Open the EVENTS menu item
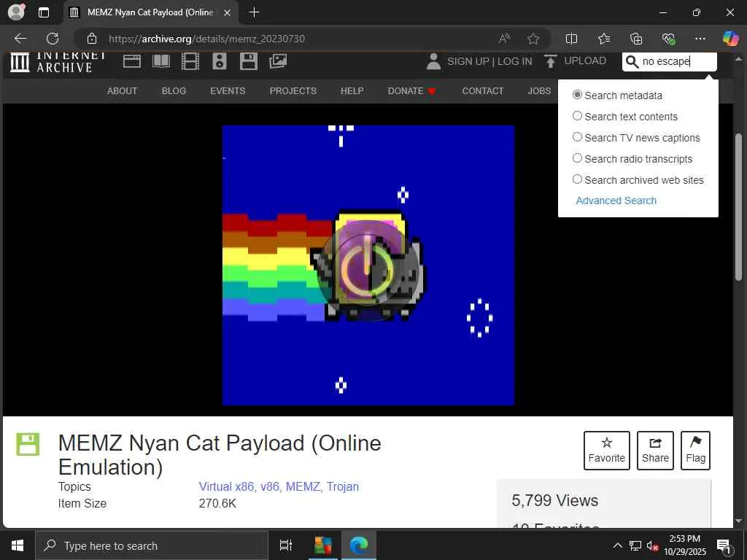Viewport: 747px width, 560px height. [228, 91]
